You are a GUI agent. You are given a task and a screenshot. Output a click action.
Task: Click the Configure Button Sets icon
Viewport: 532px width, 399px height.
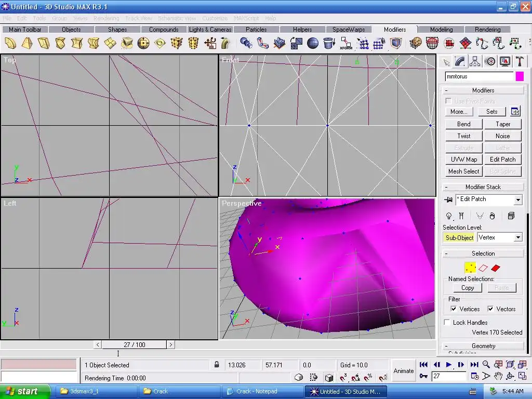tap(515, 111)
